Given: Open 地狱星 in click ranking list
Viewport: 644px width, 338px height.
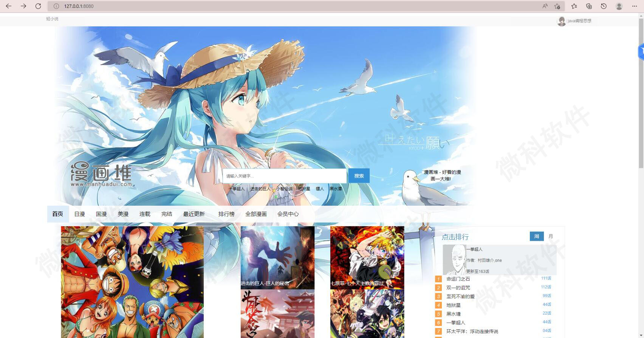Looking at the screenshot, I should click(454, 305).
